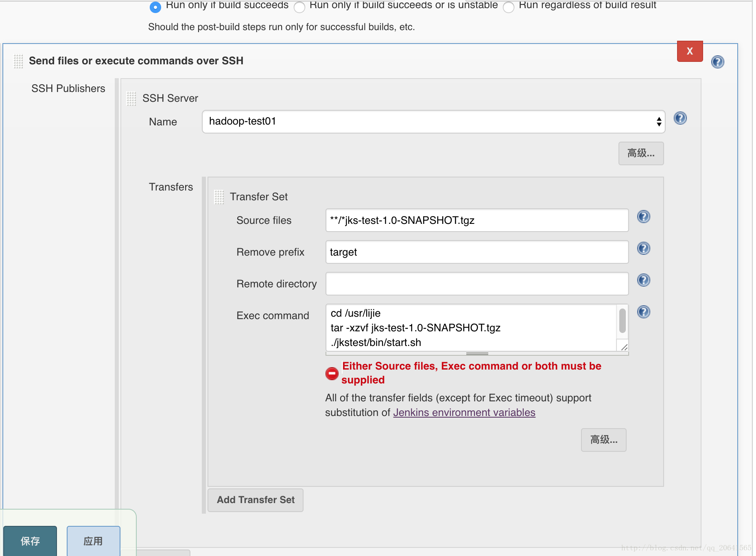Click the 应用 apply button
756x556 pixels.
(93, 541)
